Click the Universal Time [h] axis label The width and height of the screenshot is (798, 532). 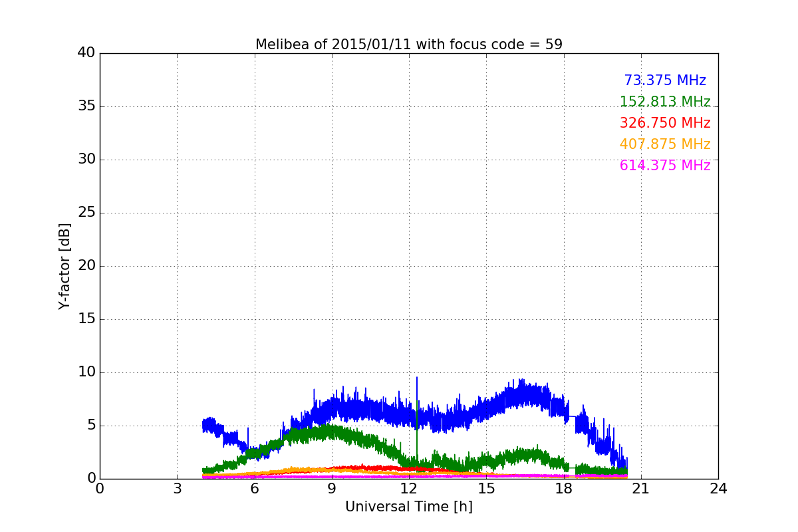pos(409,507)
